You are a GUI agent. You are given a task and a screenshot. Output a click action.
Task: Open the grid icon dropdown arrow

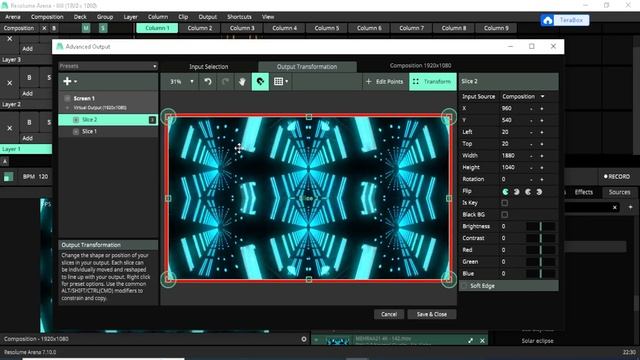coord(287,82)
